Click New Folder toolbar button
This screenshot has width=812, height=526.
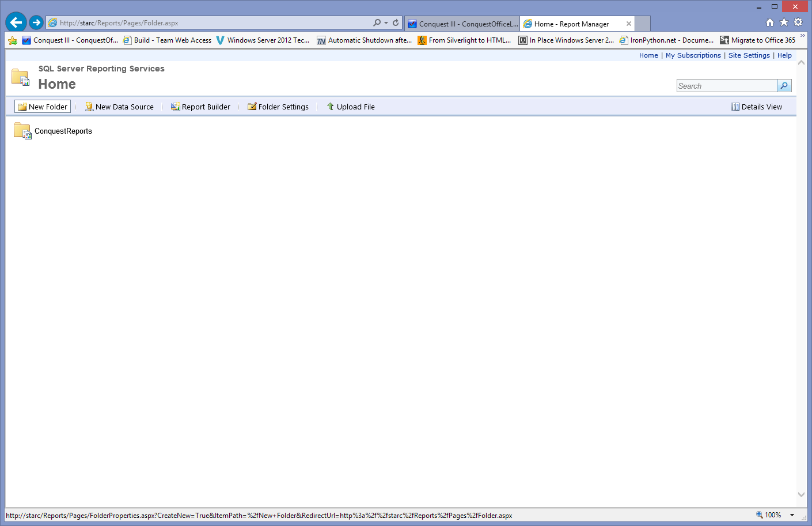pyautogui.click(x=43, y=107)
